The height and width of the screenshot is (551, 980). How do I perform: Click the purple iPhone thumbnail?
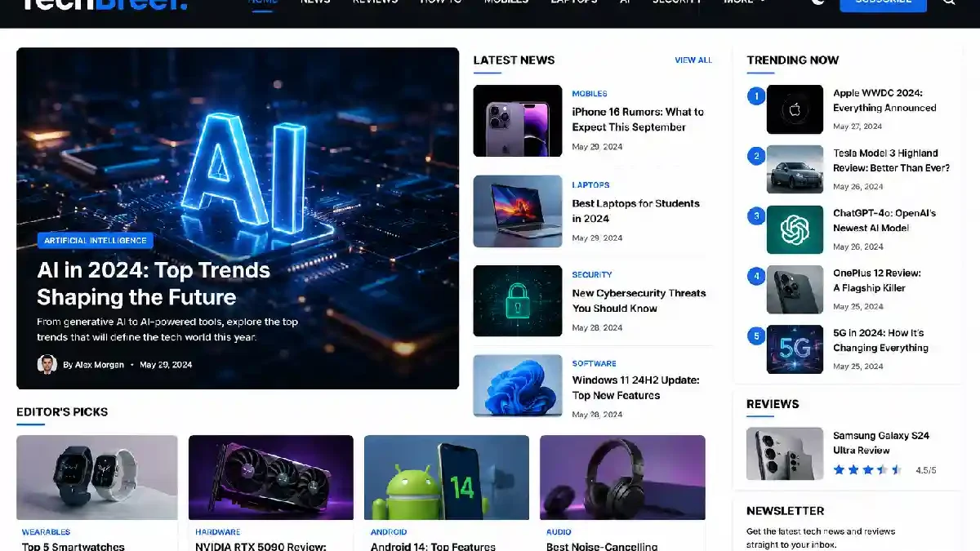click(518, 121)
